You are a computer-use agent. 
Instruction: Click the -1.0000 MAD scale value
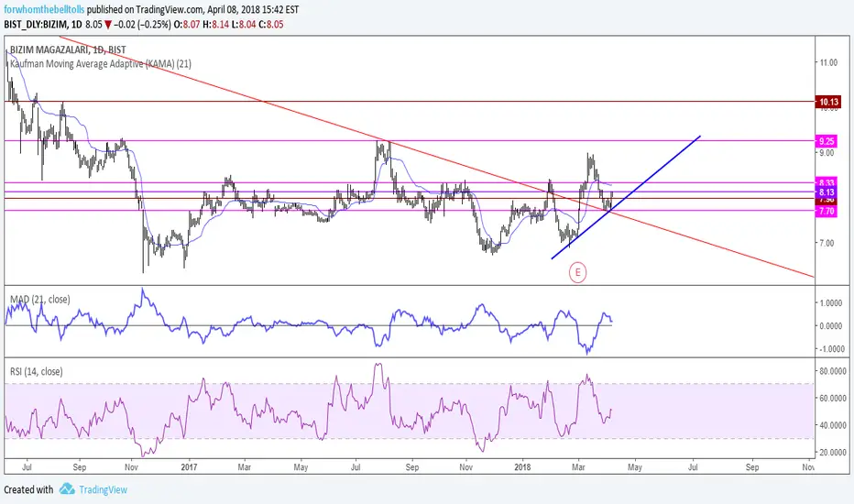pyautogui.click(x=830, y=349)
